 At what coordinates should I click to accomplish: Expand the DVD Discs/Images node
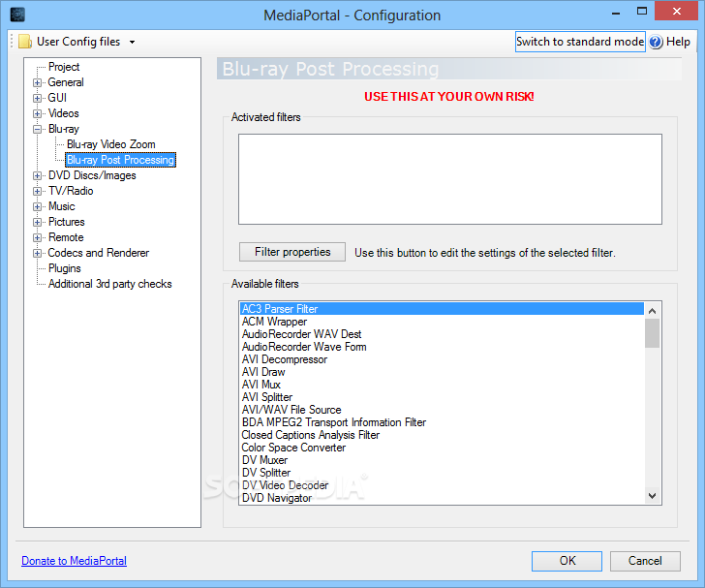[x=38, y=176]
